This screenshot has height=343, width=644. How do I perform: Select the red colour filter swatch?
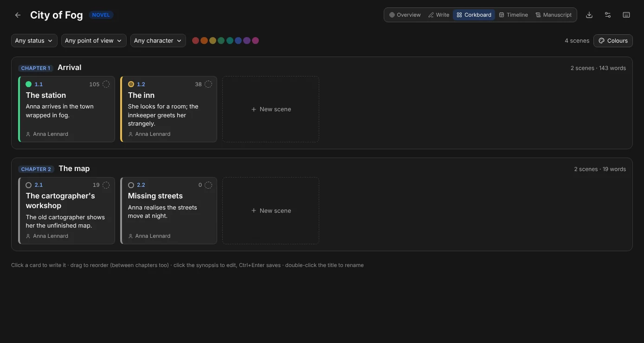195,41
